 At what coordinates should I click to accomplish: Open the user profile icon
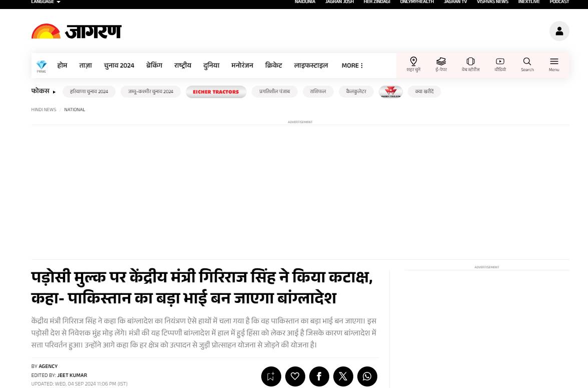tap(559, 31)
